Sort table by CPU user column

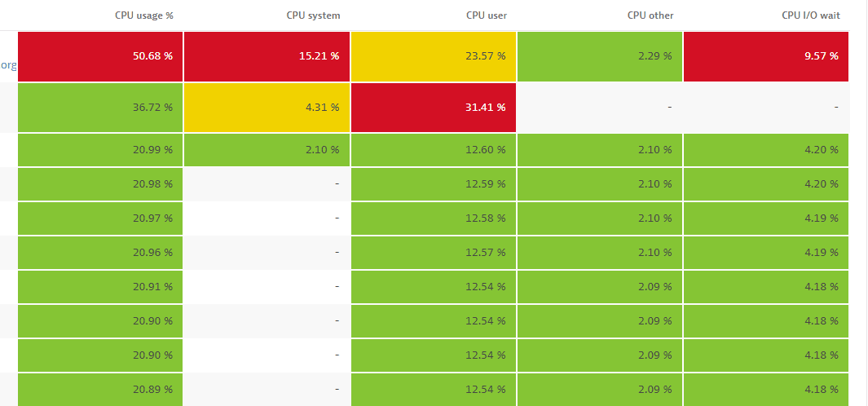(487, 15)
